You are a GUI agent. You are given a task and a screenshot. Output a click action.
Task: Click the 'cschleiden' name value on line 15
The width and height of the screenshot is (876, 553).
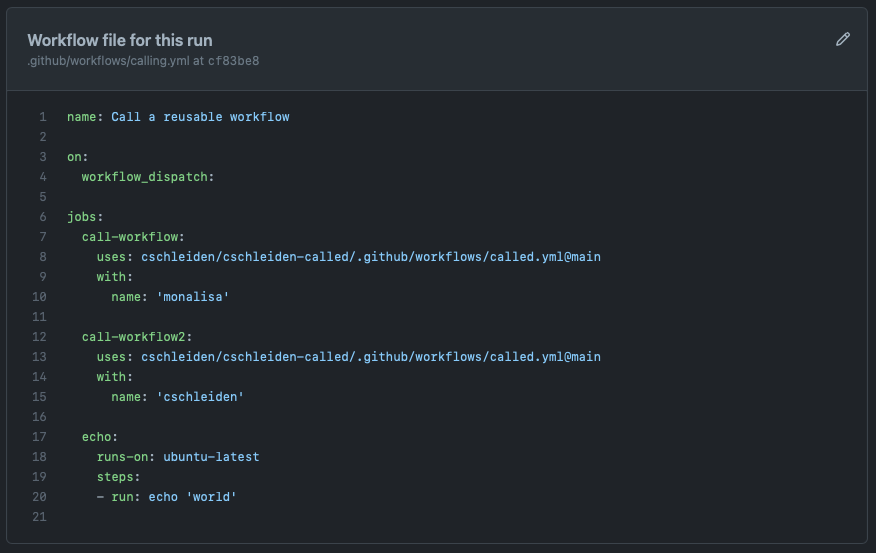(200, 397)
